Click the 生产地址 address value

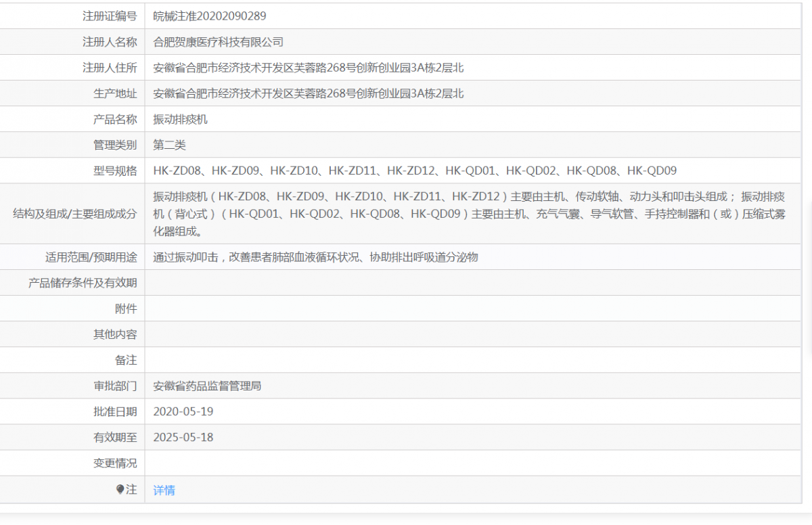pos(309,93)
